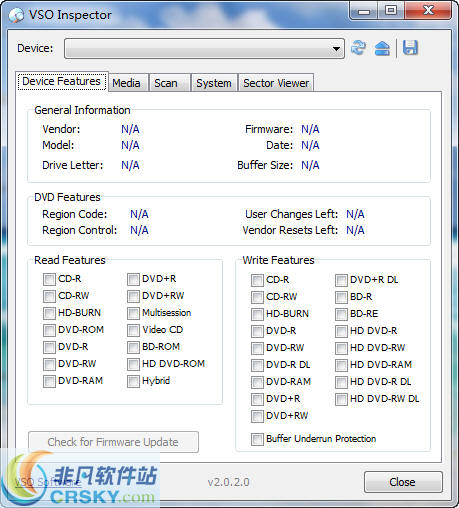Click the Firmware N/A value
The height and width of the screenshot is (508, 459).
click(310, 129)
